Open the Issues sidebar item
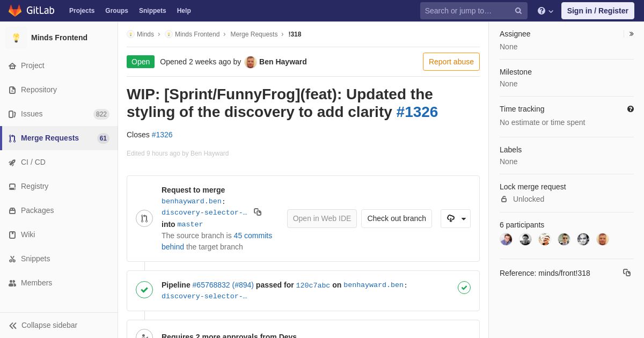Screen dimensions: 644x338 coord(32,114)
